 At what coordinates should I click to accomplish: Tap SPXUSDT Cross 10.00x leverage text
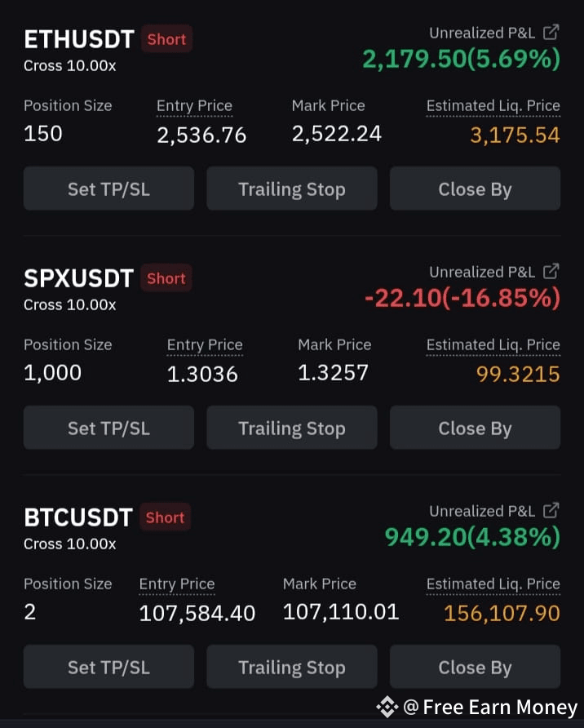click(x=69, y=305)
